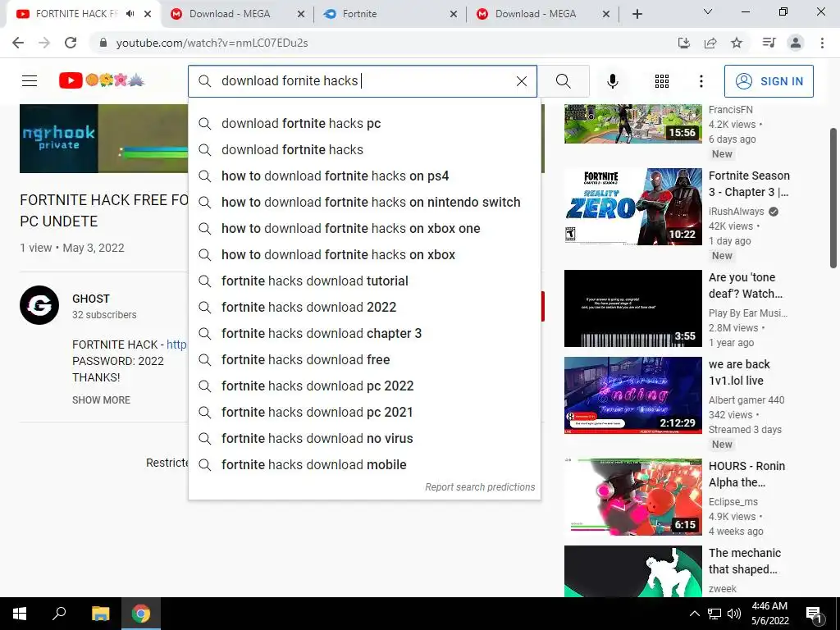Image resolution: width=840 pixels, height=630 pixels.
Task: Open the YouTube apps grid icon
Action: tap(662, 81)
